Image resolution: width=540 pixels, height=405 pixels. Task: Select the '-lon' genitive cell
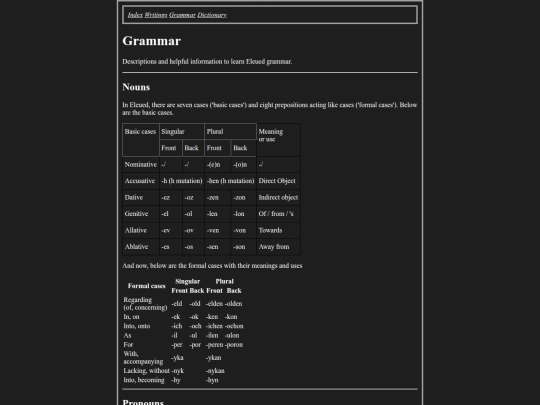[243, 214]
